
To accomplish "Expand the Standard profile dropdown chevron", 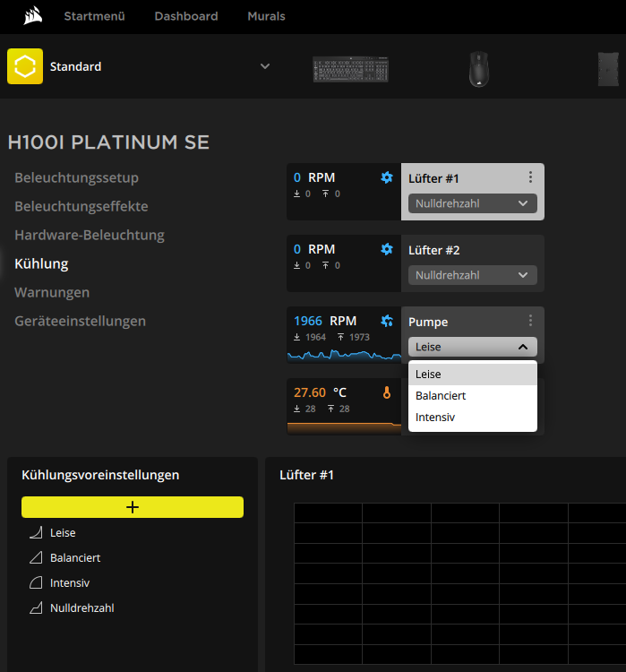I will pyautogui.click(x=265, y=66).
